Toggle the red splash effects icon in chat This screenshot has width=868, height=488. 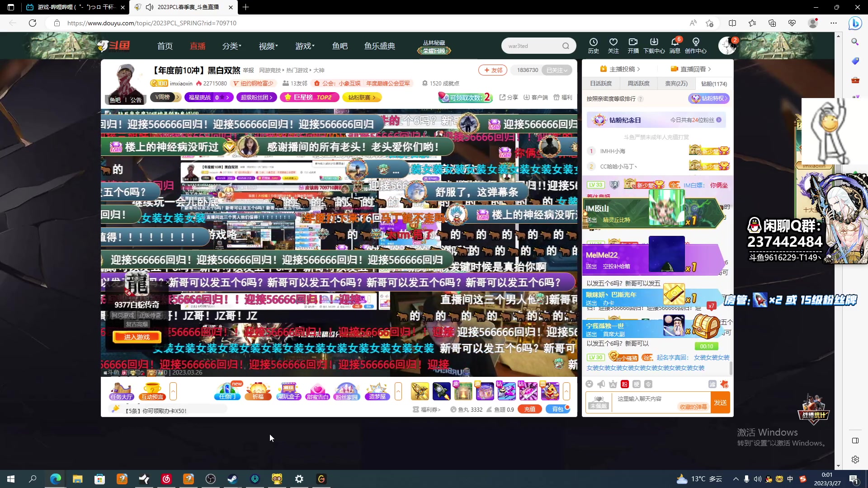click(x=724, y=384)
